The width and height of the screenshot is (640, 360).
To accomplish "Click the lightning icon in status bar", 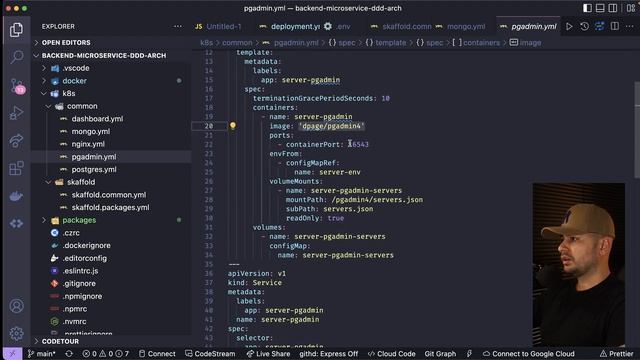I will (x=469, y=354).
